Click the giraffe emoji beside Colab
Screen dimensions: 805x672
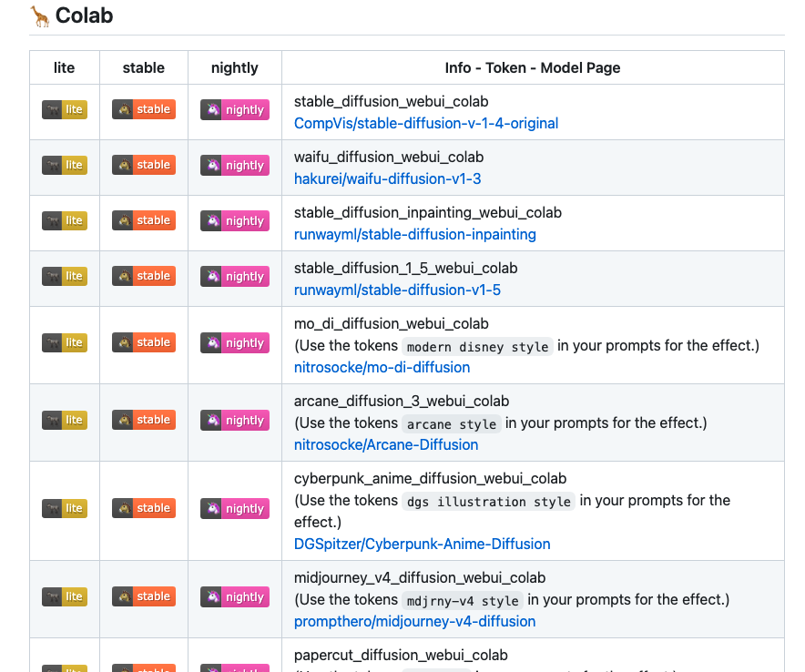tap(39, 15)
